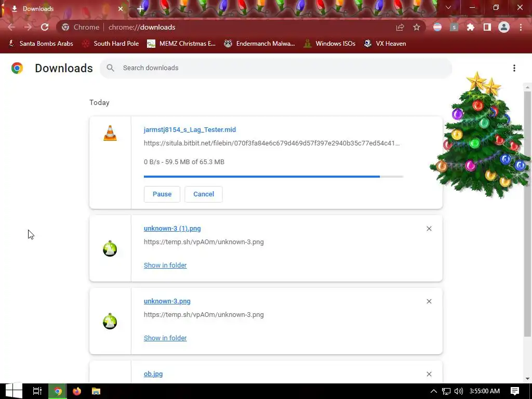
Task: Open the share page icon in address bar
Action: (x=400, y=27)
